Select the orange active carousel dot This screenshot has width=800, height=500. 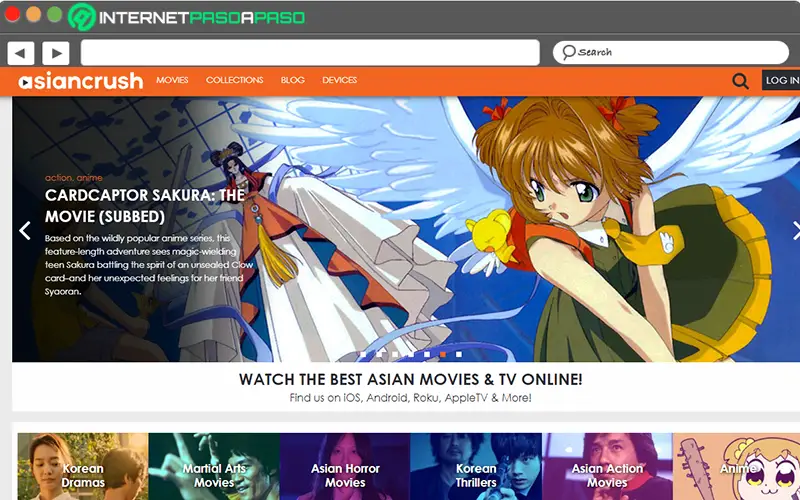[443, 354]
